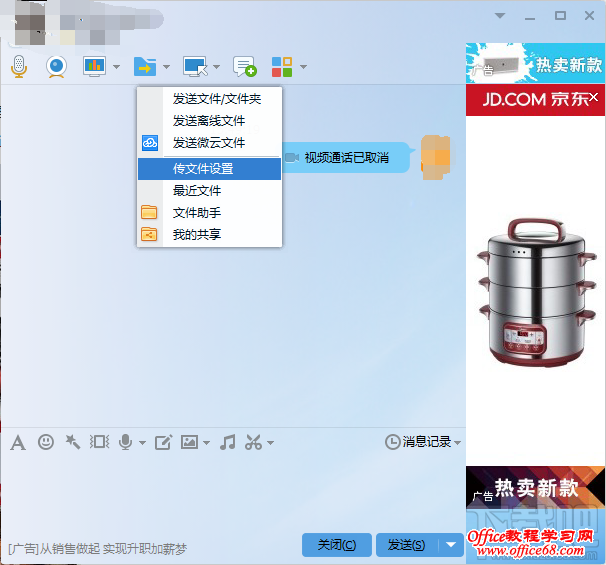The height and width of the screenshot is (565, 606).
Task: Expand the screenshot scissors dropdown arrow
Action: tap(270, 443)
